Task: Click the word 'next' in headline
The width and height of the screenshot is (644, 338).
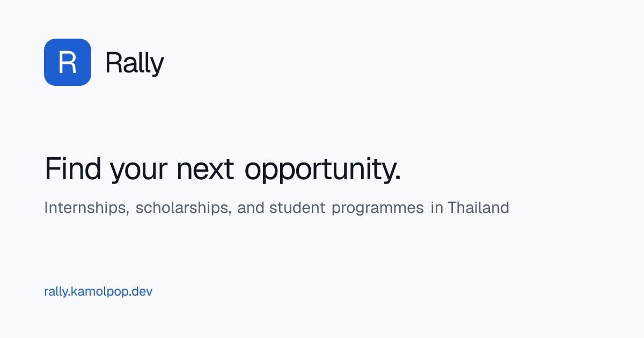Action: 206,170
